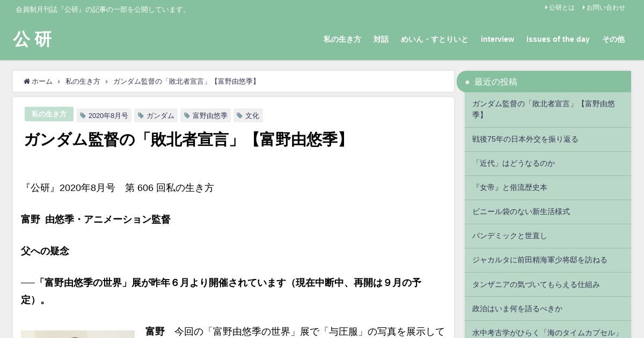Click the tag icon beside 富野由悠季
The width and height of the screenshot is (644, 338).
coord(187,116)
